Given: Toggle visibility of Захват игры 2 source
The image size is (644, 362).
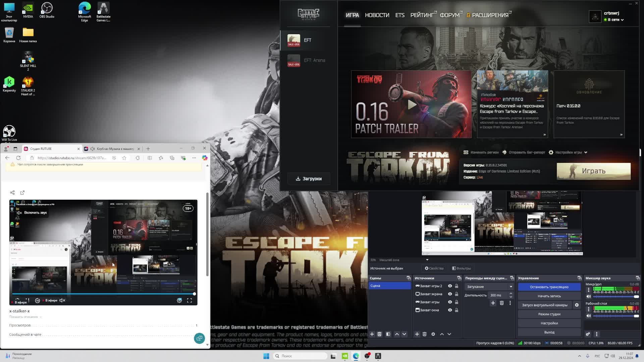Looking at the screenshot, I should tap(450, 286).
